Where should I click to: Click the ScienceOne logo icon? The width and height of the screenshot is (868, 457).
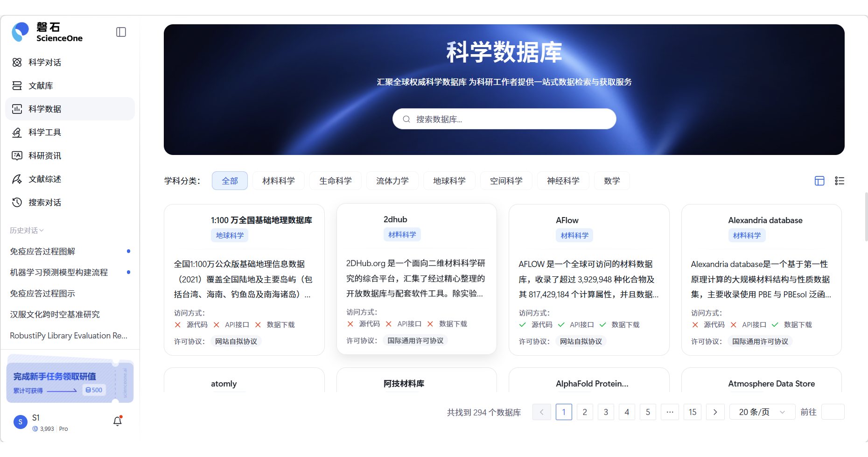20,32
